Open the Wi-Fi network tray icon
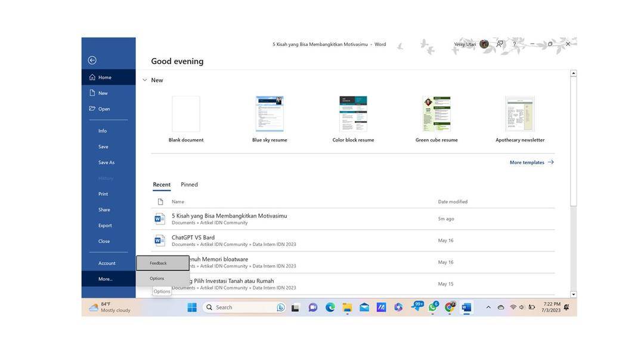 point(513,307)
